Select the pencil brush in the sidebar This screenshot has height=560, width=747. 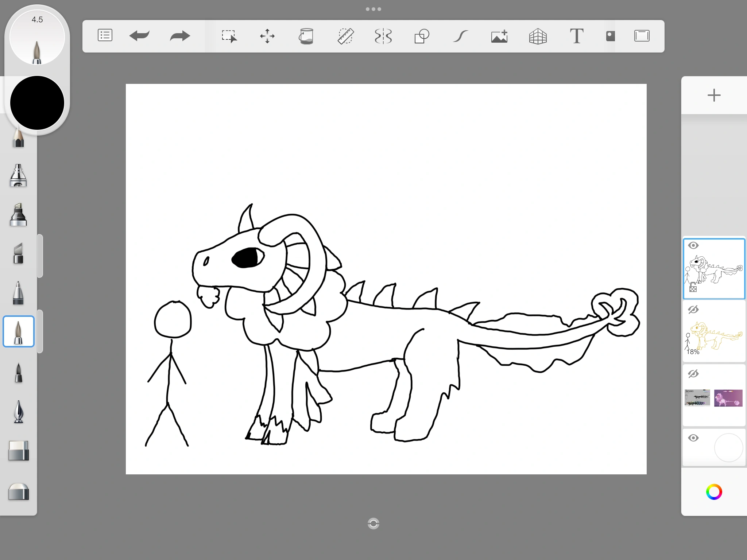pyautogui.click(x=19, y=138)
